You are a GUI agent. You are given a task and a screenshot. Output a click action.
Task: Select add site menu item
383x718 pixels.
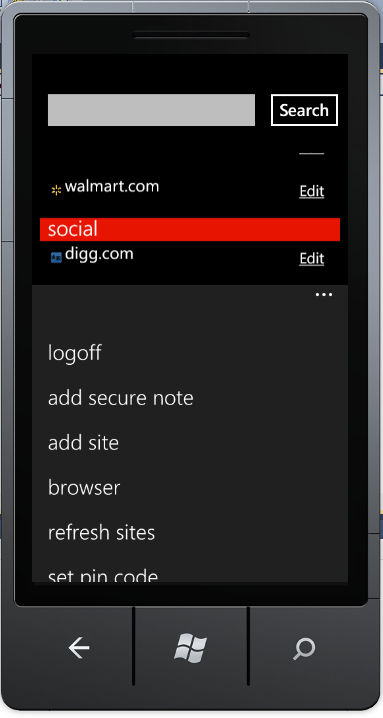83,443
